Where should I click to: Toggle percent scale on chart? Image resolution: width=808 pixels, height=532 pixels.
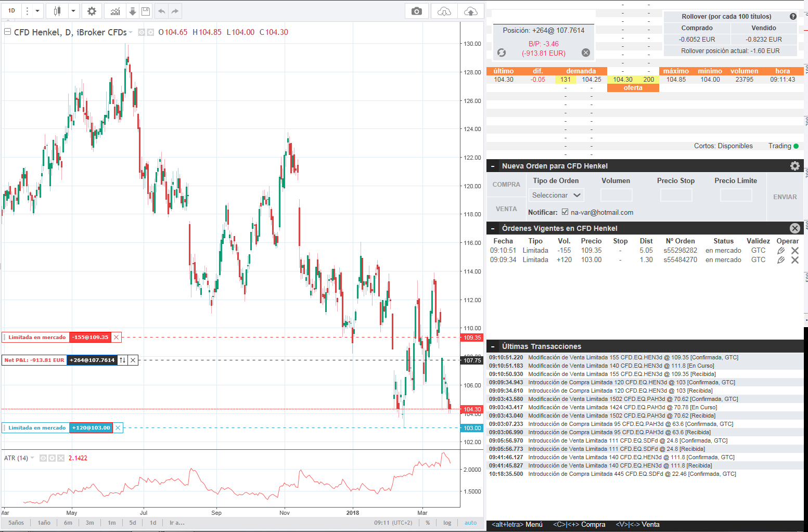428,523
